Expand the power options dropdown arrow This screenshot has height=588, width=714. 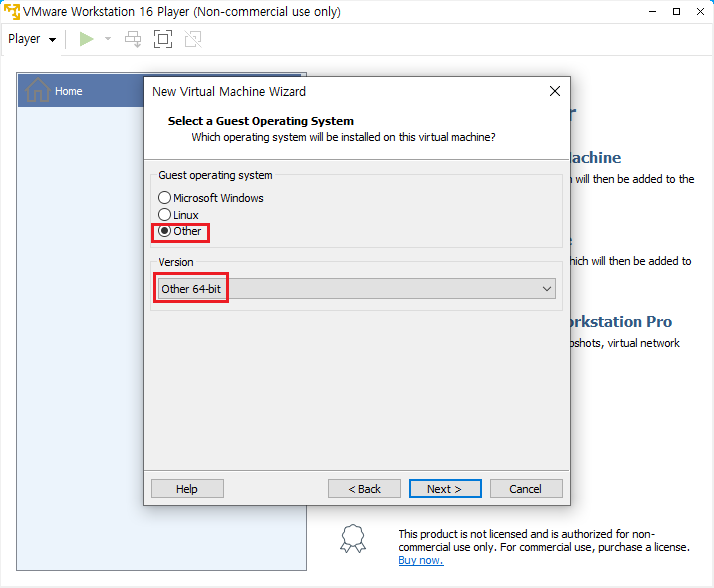pos(108,39)
